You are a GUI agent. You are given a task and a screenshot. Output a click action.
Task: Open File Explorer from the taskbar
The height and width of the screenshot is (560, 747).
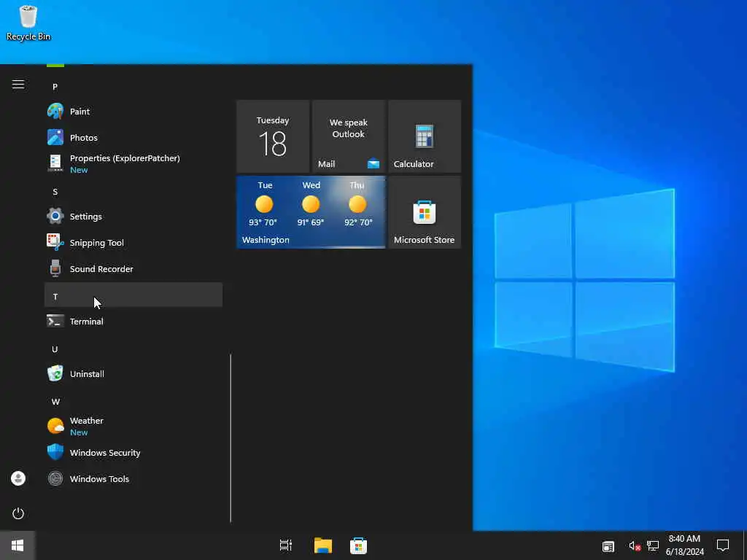(x=323, y=545)
